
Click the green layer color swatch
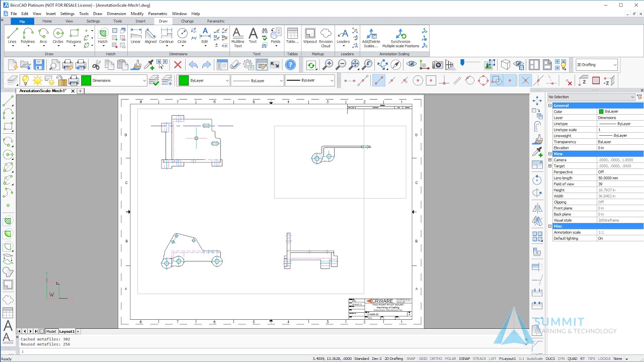click(86, 80)
